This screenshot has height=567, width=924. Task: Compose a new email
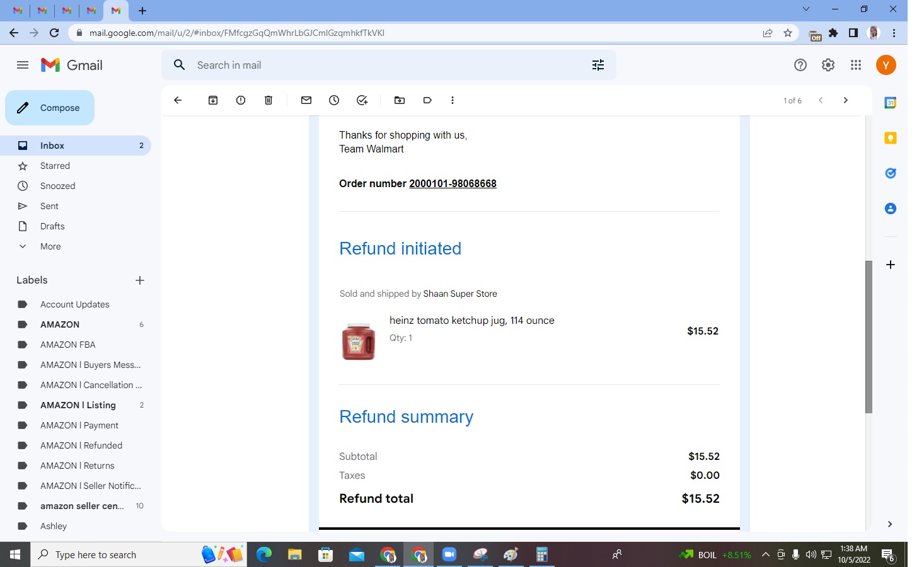(x=50, y=108)
